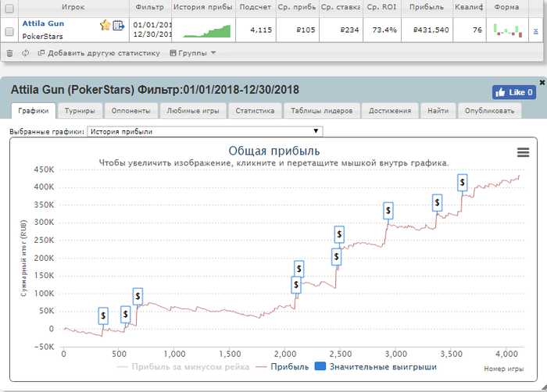Click Добавить другую статистику

99,53
